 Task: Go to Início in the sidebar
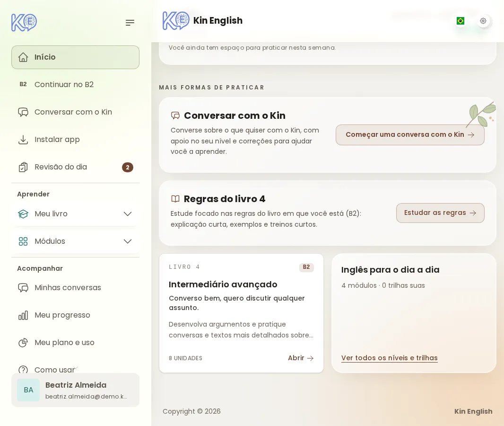point(76,57)
